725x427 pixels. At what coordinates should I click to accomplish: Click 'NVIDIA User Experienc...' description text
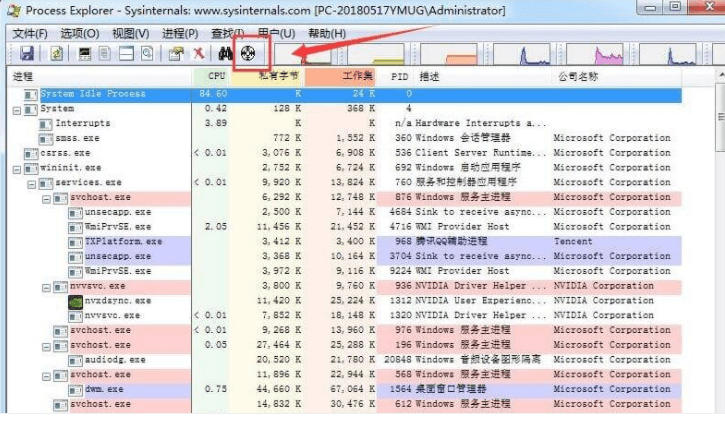(480, 301)
